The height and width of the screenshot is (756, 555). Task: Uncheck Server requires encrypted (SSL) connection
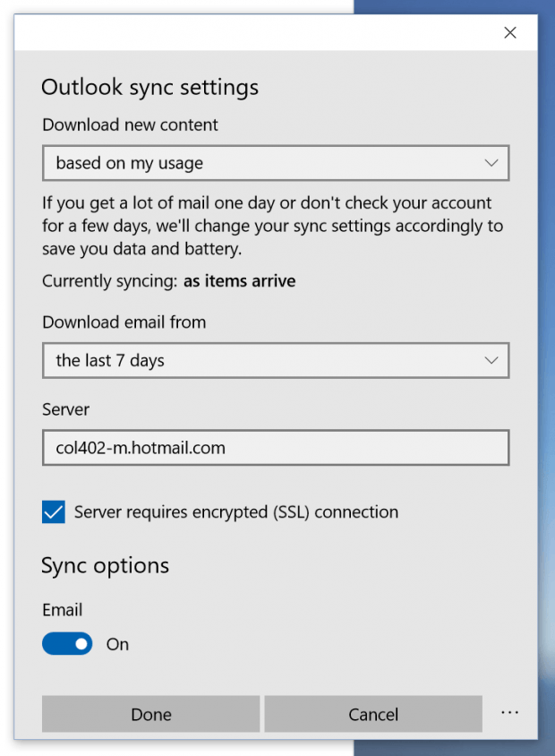coord(53,511)
